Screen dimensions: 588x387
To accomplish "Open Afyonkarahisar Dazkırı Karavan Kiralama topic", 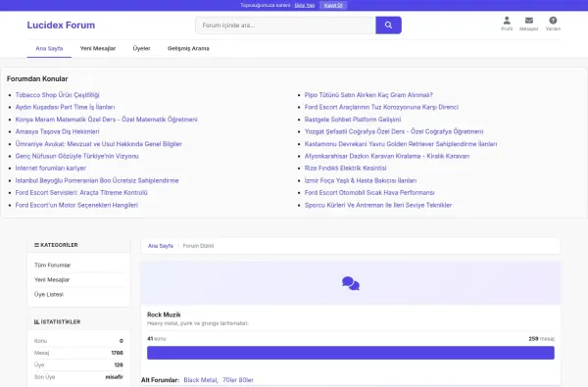I will (x=387, y=156).
